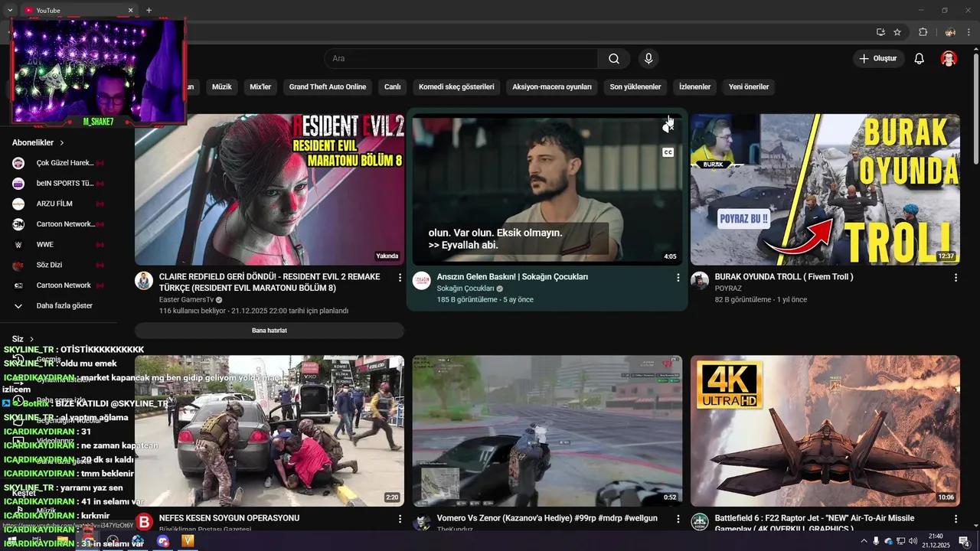Screen dimensions: 980x551
Task: Open the Chrome three-dot menu
Action: coord(969,32)
